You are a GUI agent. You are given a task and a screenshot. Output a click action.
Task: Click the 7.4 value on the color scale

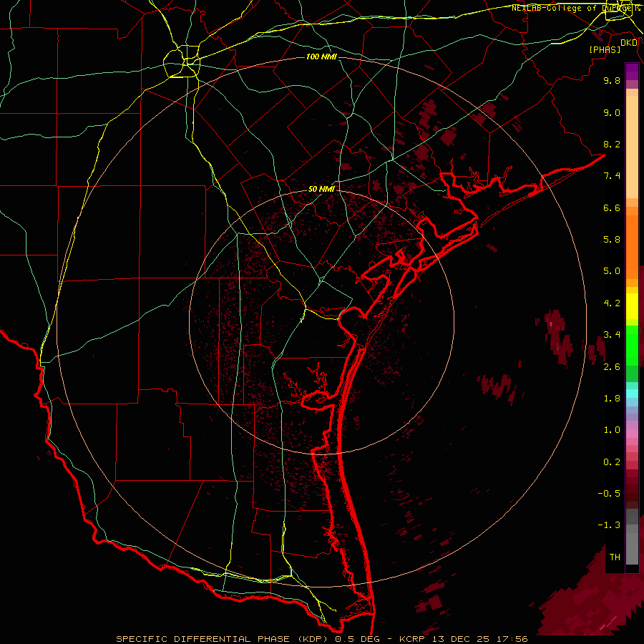[x=612, y=176]
